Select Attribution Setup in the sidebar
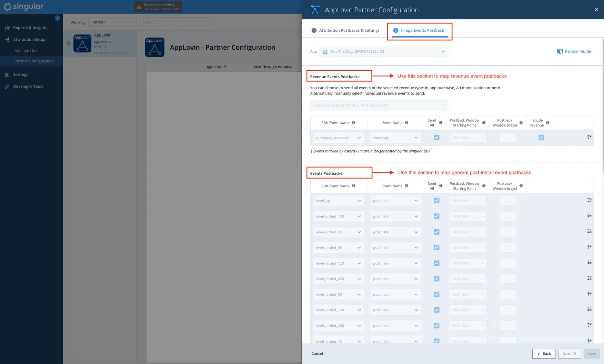This screenshot has width=604, height=364. click(x=29, y=39)
